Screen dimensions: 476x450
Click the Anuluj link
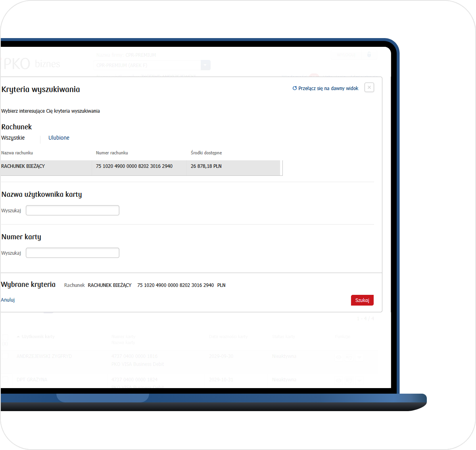coord(8,300)
